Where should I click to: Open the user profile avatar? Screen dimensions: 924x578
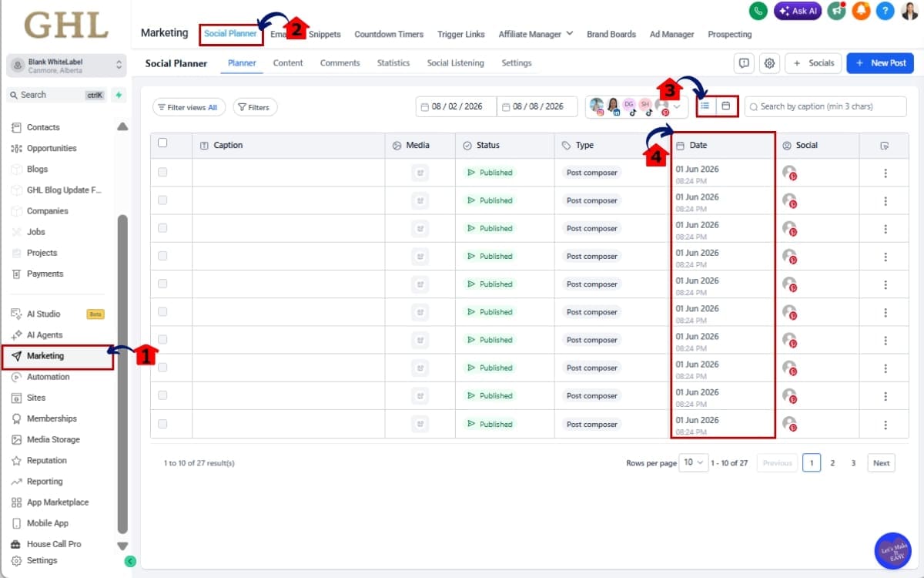point(909,11)
